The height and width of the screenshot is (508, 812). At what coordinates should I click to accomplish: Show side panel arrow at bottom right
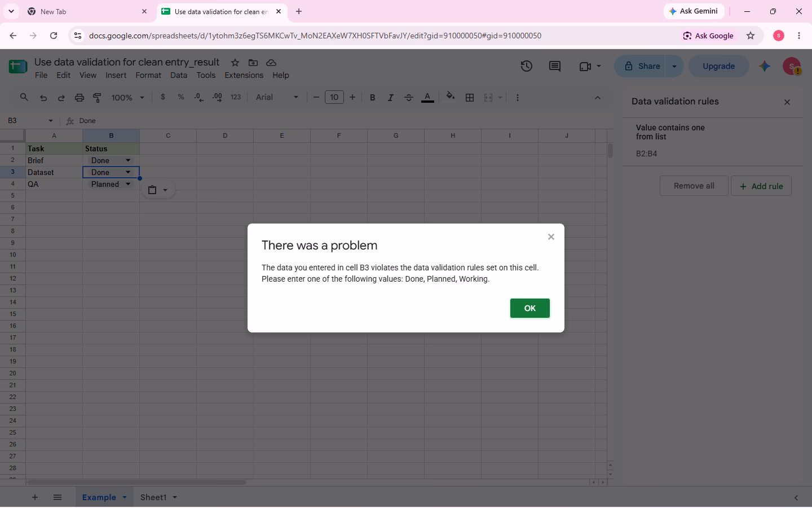point(796,497)
